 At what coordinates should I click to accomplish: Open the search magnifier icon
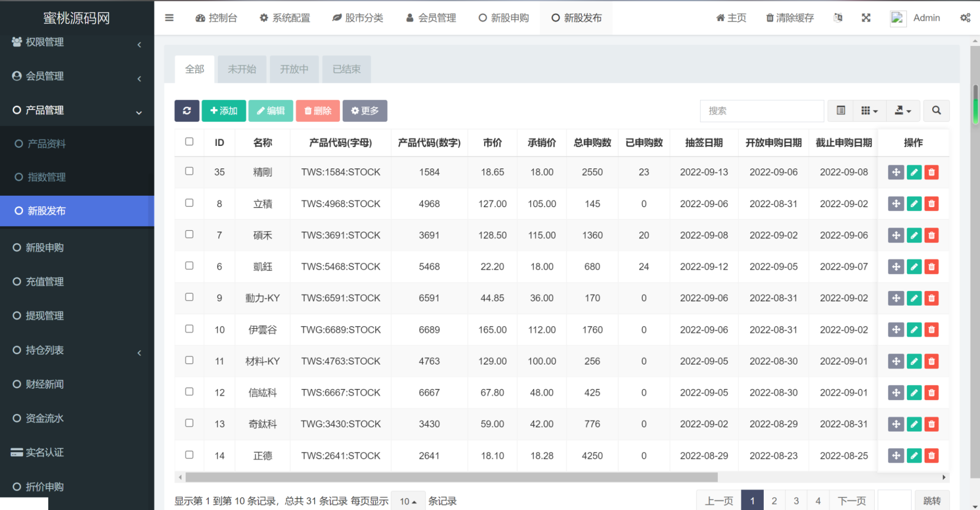pyautogui.click(x=936, y=111)
